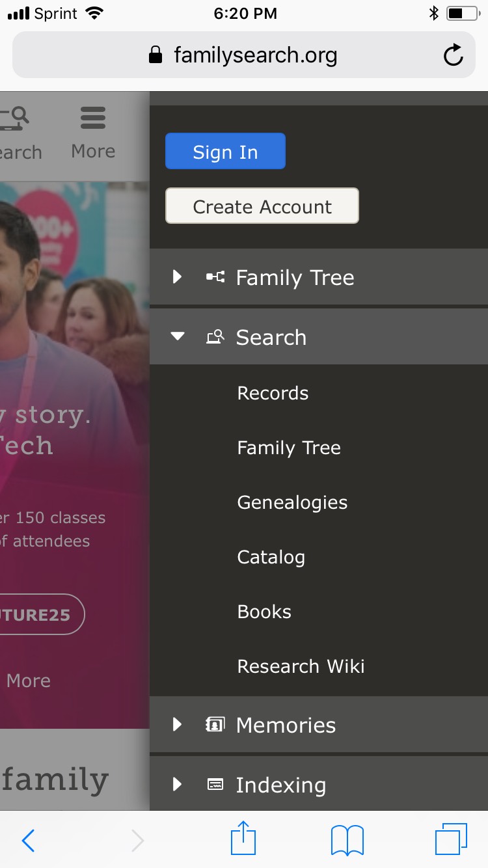Tap the dimmed FUTURE25 pill button
488x868 pixels.
[41, 614]
